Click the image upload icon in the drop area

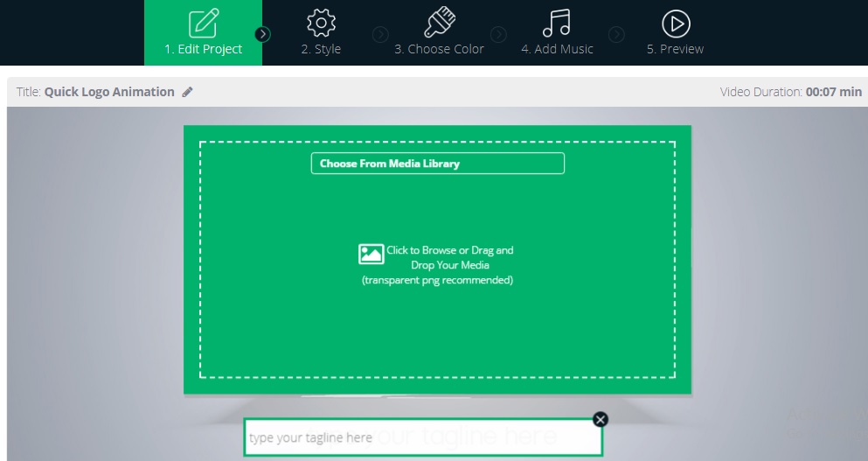pos(371,254)
